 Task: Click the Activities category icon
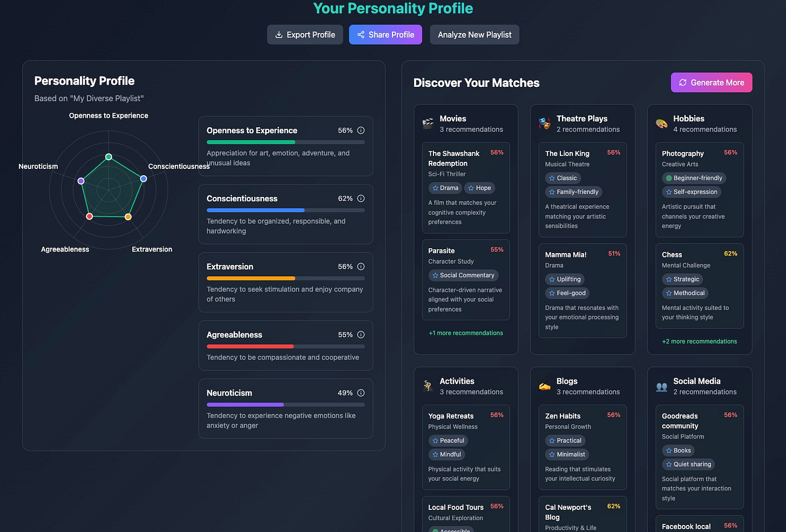coord(428,386)
